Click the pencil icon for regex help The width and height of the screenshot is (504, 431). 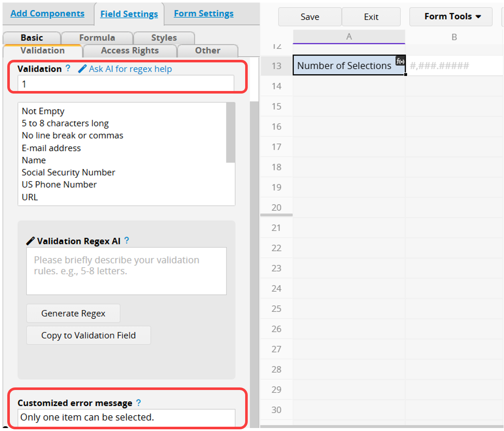pos(82,69)
